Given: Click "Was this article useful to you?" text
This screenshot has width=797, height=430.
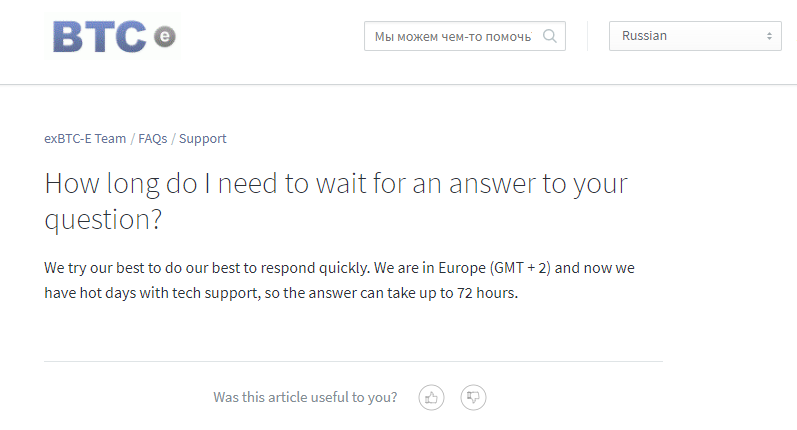Looking at the screenshot, I should [x=305, y=397].
